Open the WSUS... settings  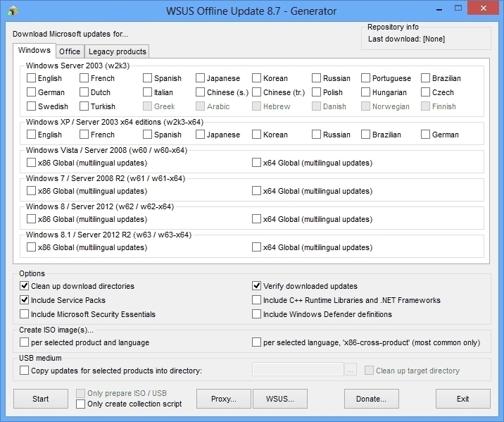(280, 399)
